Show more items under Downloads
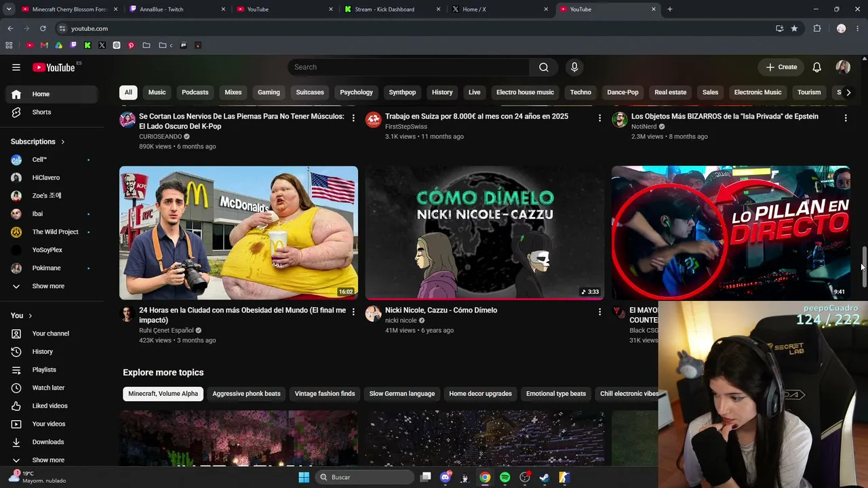 [48, 460]
